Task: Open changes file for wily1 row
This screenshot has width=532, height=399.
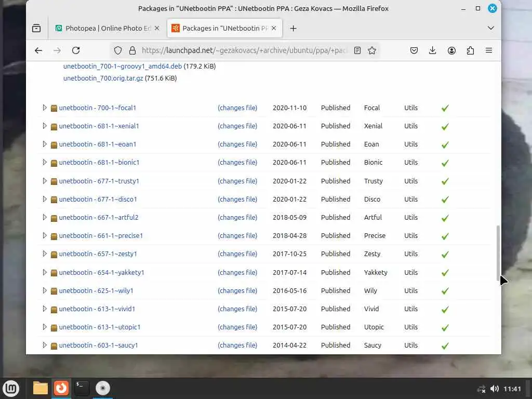Action: (237, 291)
